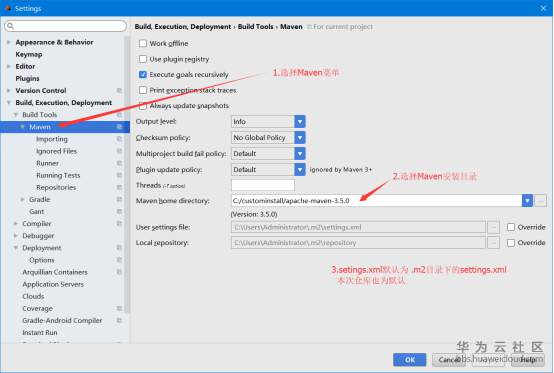Open Ignored Files settings page

coord(57,151)
